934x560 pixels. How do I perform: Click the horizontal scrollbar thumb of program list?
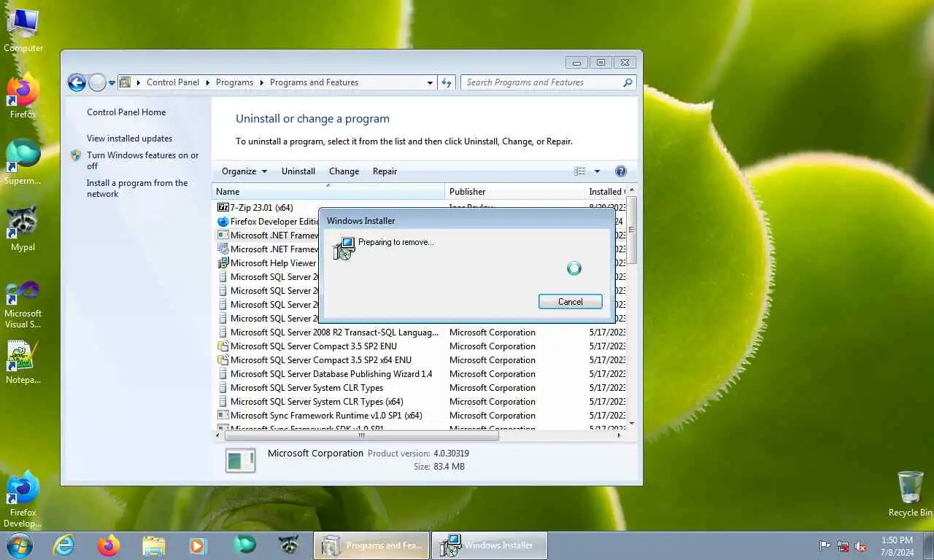tap(361, 435)
